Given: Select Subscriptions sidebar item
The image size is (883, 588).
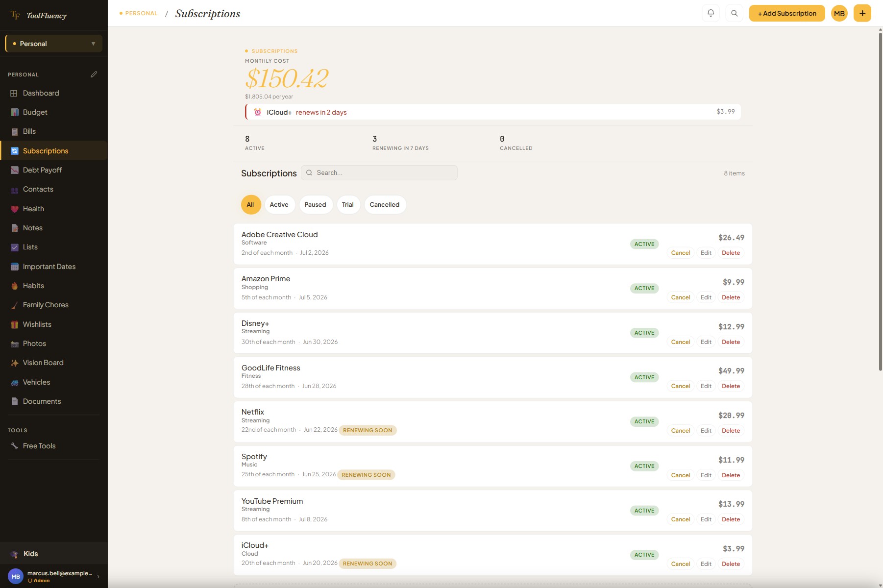Looking at the screenshot, I should click(54, 151).
